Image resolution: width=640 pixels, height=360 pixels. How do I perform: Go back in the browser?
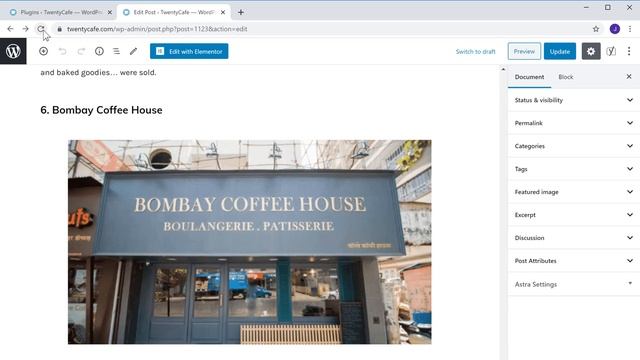10,29
